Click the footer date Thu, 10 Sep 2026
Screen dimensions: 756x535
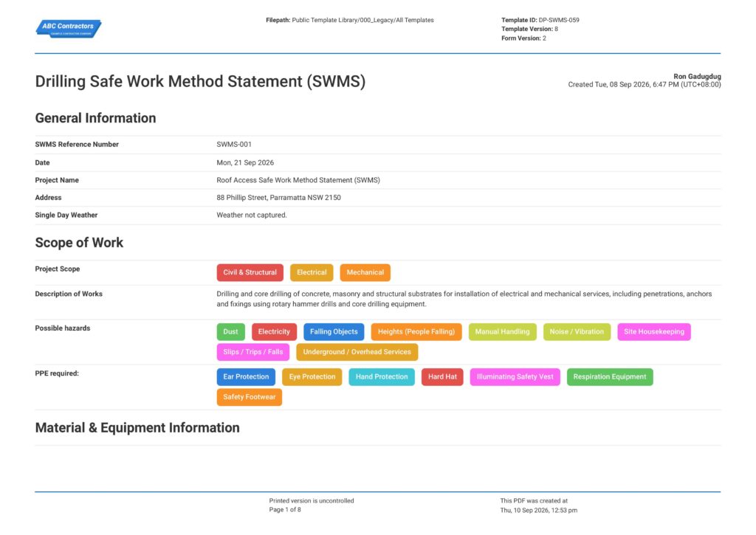(538, 510)
